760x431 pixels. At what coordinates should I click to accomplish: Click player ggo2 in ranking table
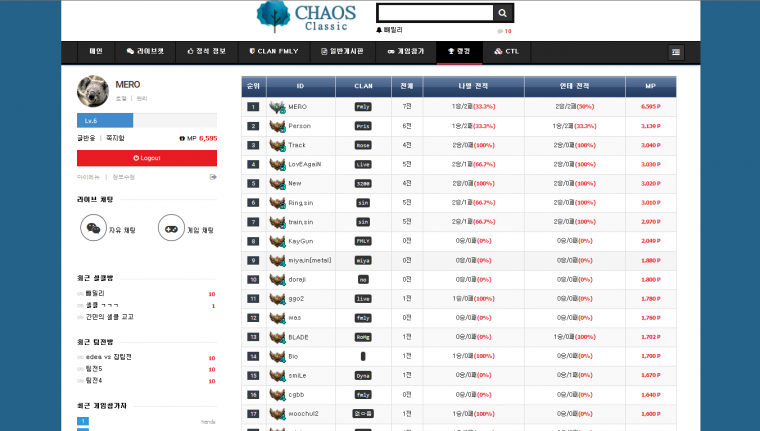[296, 299]
